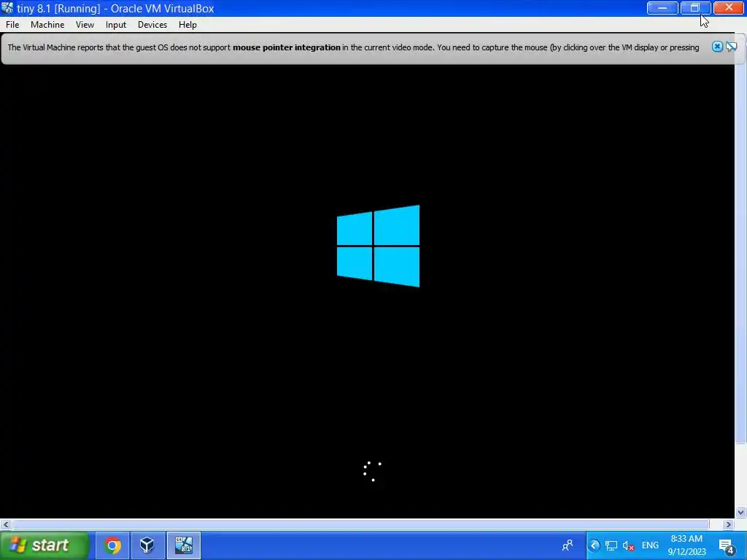Expand hidden system tray icons
The image size is (747, 560).
click(x=594, y=545)
